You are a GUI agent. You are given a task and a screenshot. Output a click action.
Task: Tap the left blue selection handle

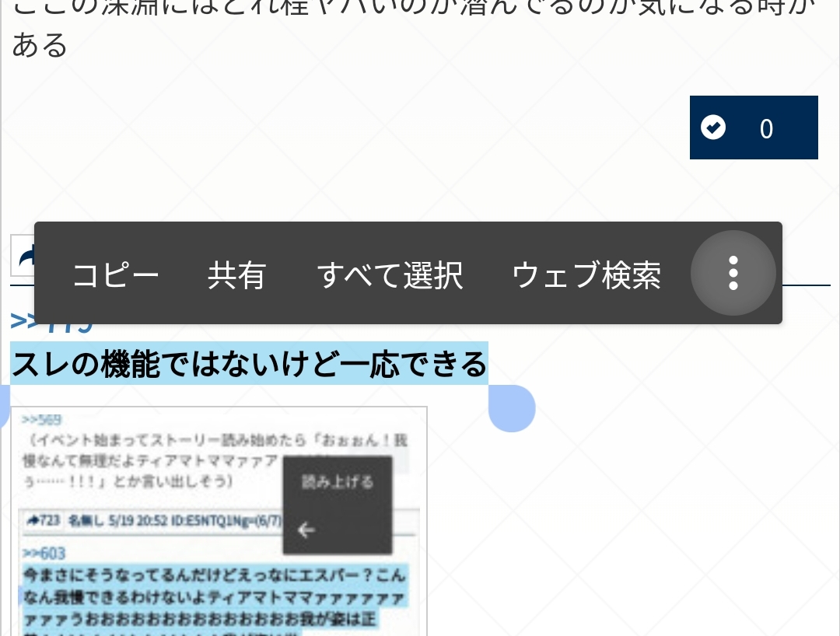[4, 407]
